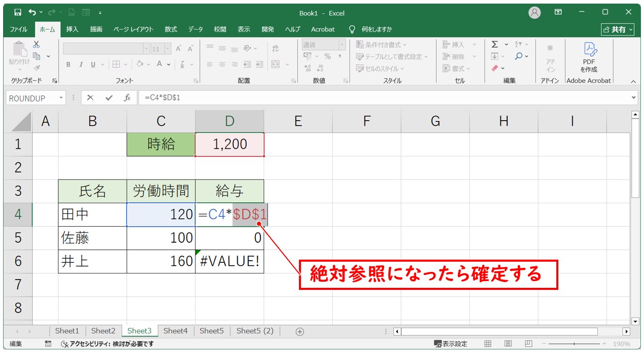Screen dimensions: 644x353
Task: Switch to the 数式 ribbon tab
Action: coord(171,29)
